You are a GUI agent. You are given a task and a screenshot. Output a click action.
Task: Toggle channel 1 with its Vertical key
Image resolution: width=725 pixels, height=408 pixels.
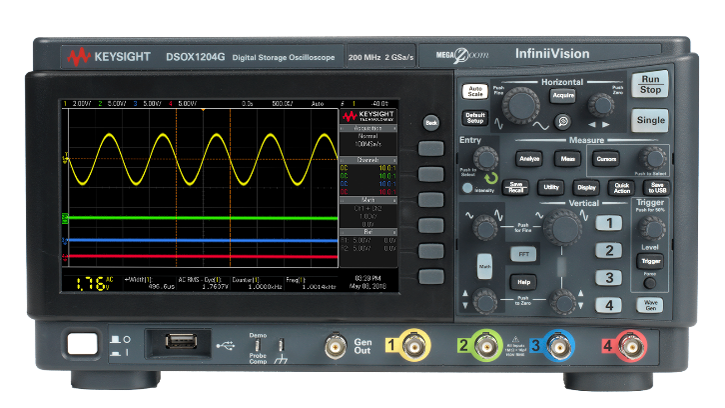608,223
